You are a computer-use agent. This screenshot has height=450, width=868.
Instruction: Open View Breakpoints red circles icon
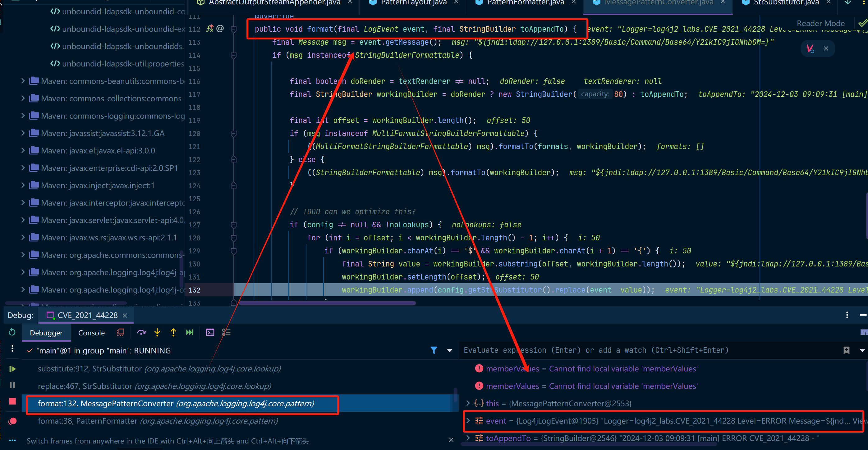pos(12,421)
